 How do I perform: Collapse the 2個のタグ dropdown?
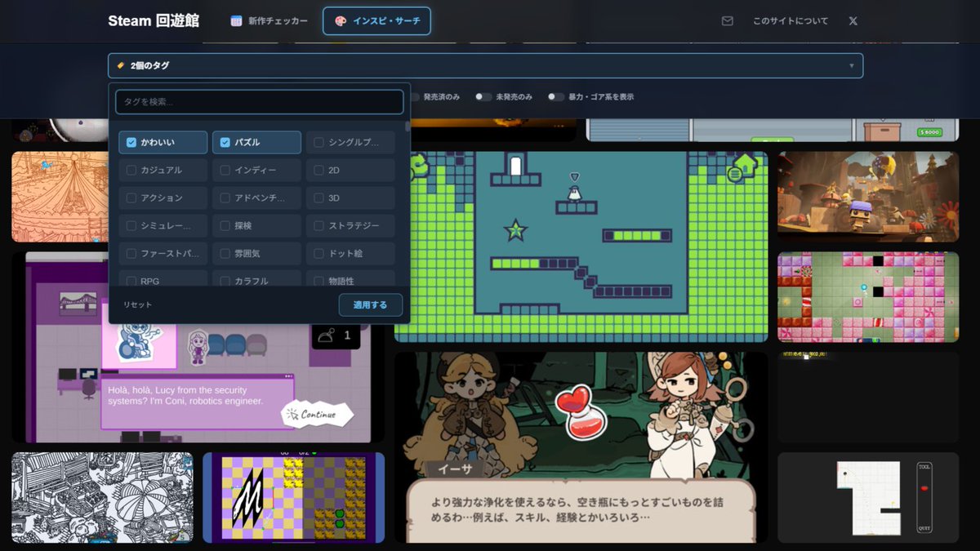[x=485, y=65]
